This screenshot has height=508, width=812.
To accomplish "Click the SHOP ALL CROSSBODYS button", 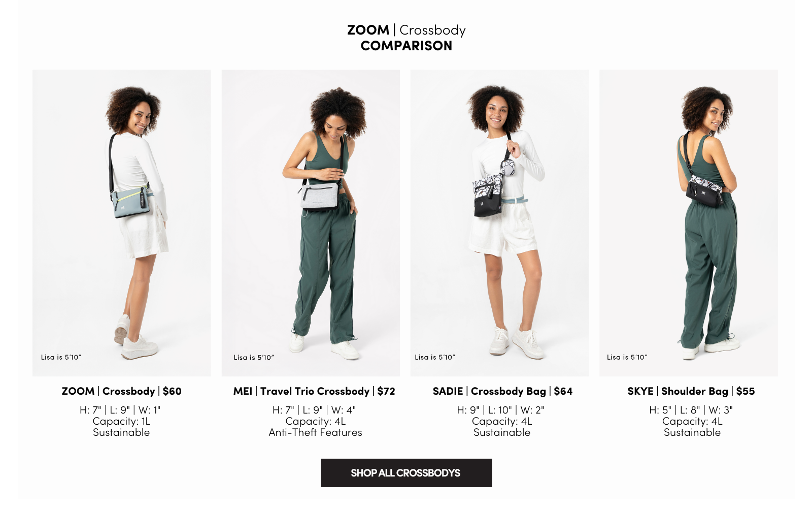I will 406,473.
